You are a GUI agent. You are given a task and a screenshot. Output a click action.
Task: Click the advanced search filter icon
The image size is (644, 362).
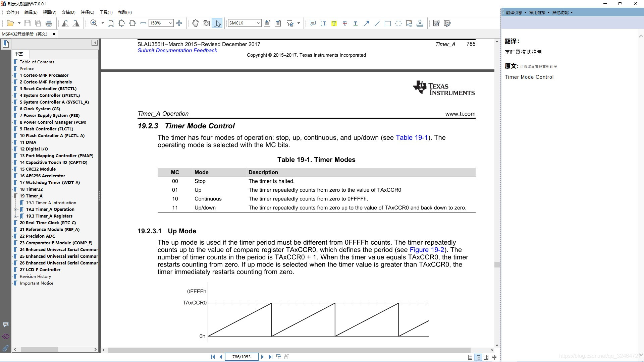click(290, 23)
